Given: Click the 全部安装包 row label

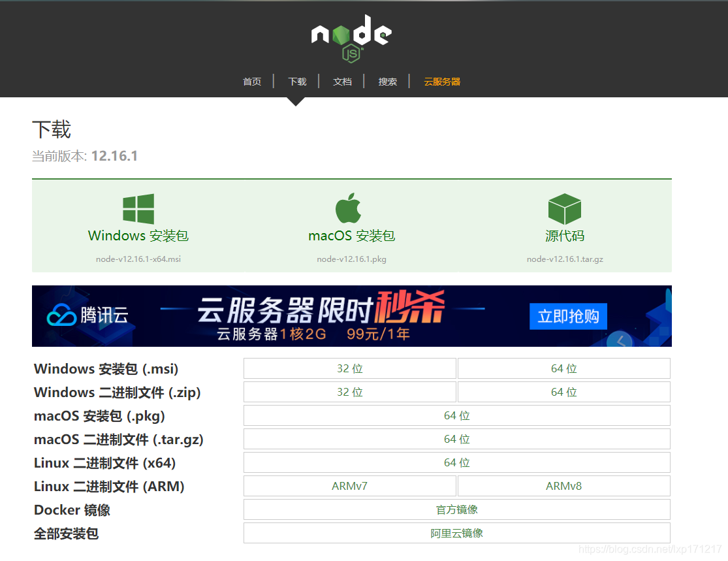Looking at the screenshot, I should 66,534.
